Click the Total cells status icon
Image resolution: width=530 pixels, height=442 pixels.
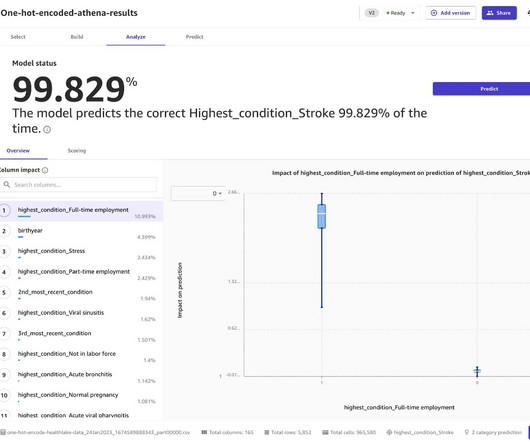(325, 432)
